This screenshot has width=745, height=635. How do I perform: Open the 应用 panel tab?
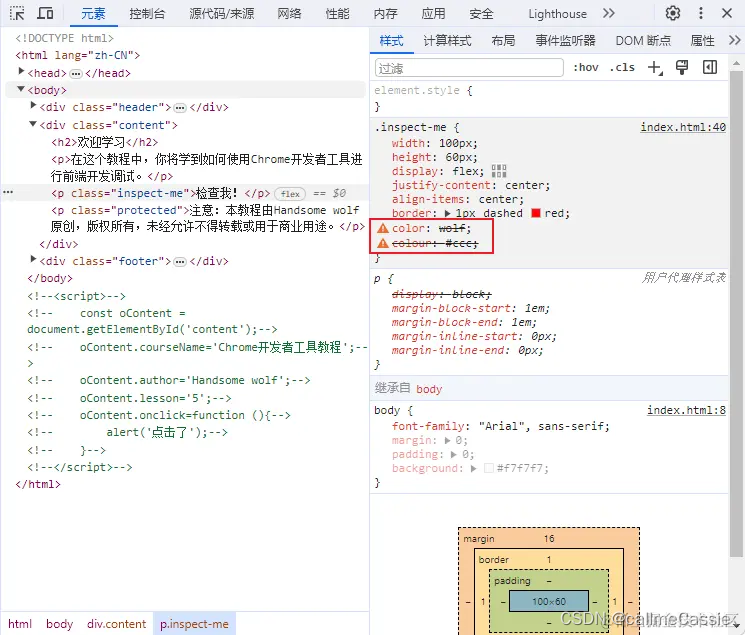pos(433,14)
